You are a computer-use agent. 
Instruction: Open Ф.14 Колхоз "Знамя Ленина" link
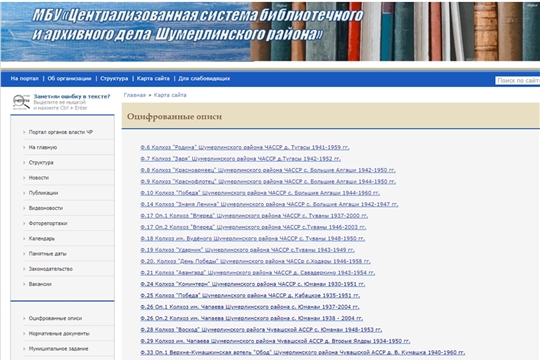269,204
